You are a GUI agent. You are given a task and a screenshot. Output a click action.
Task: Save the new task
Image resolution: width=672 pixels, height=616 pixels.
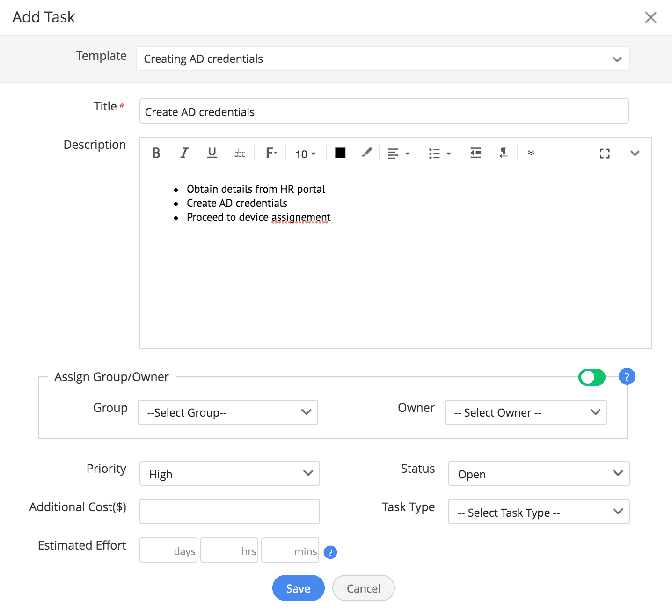[x=298, y=588]
